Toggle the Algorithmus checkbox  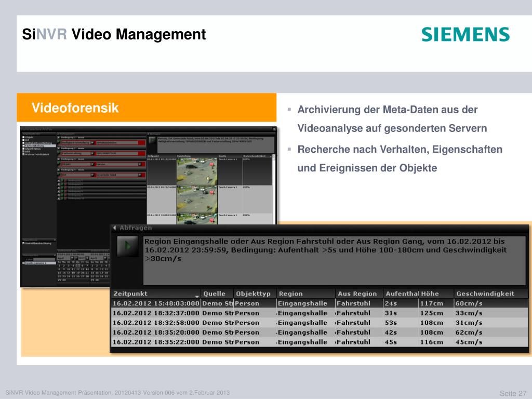[23, 149]
